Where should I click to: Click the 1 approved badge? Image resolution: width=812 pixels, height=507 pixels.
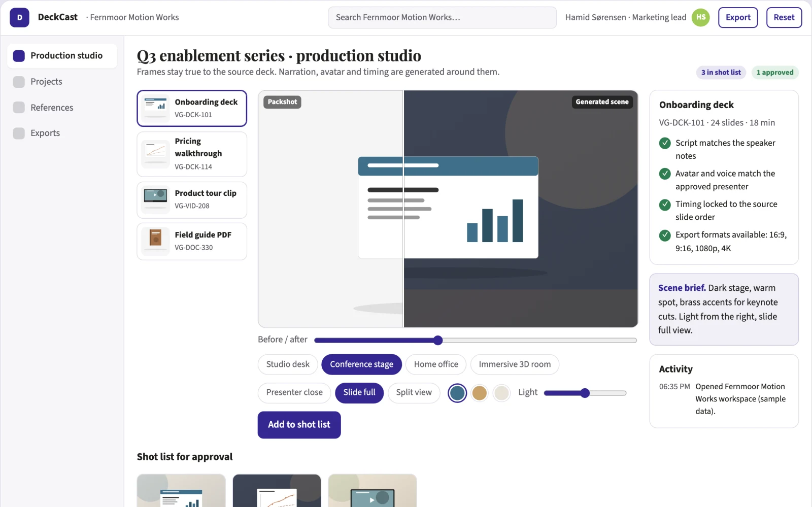(x=775, y=73)
